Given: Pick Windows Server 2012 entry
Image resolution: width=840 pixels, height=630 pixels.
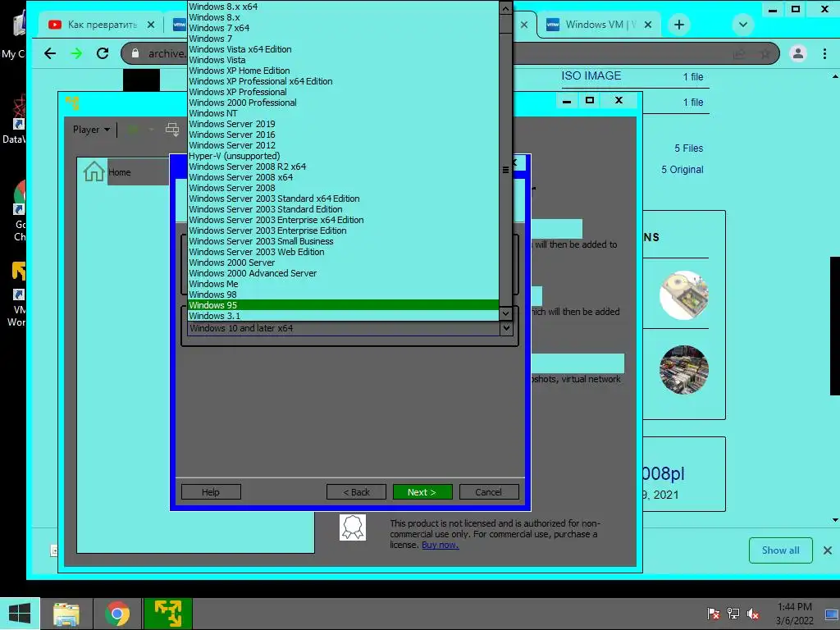Looking at the screenshot, I should tap(343, 145).
